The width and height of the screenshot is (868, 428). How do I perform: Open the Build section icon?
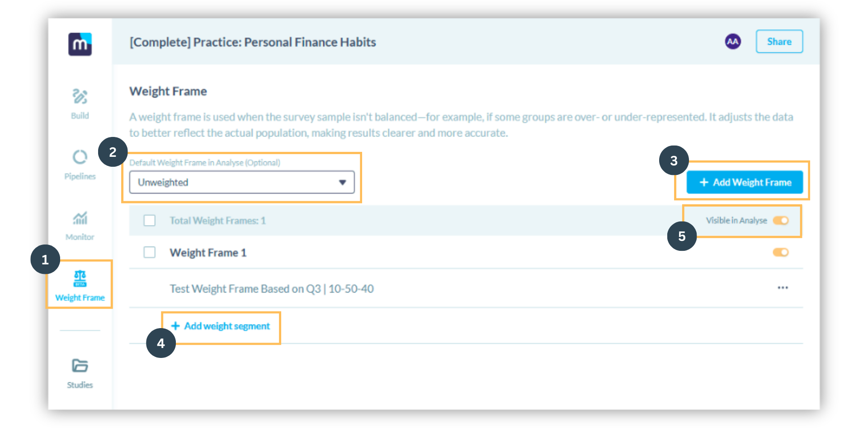[80, 97]
